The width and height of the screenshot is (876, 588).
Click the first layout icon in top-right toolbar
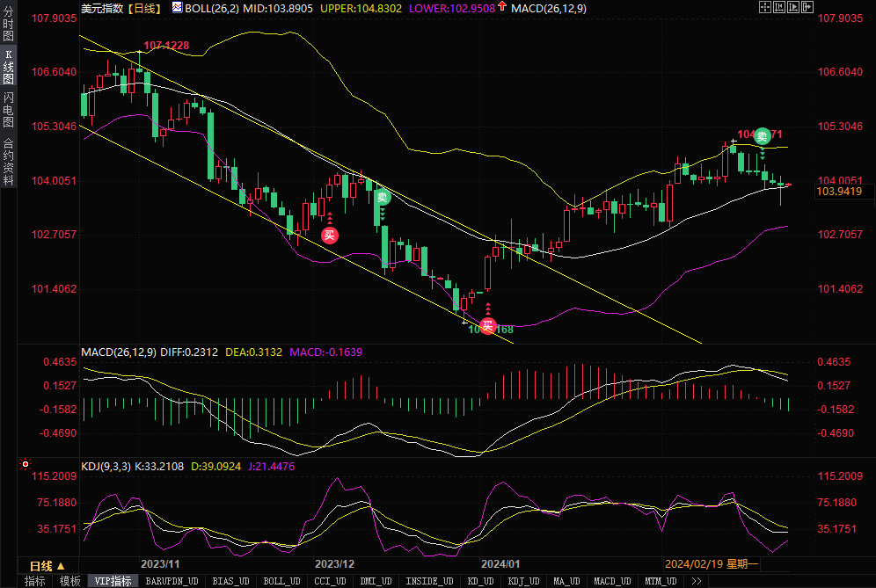(x=764, y=7)
